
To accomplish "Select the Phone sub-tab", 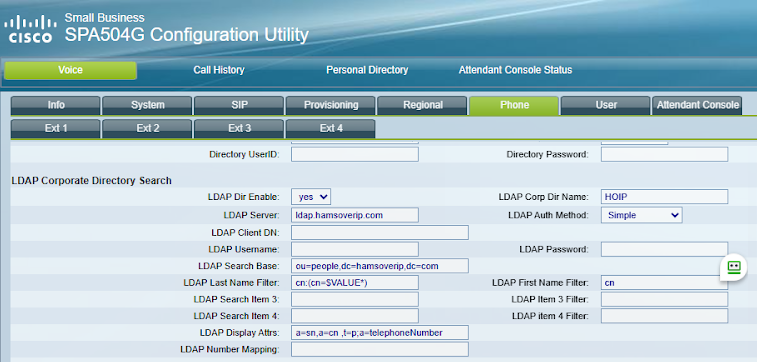I will [x=514, y=105].
